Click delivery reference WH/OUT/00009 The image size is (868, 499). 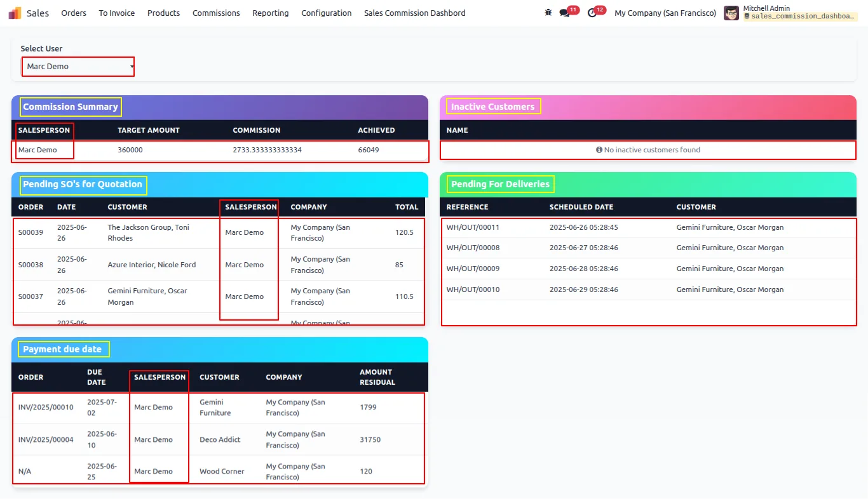pos(473,269)
